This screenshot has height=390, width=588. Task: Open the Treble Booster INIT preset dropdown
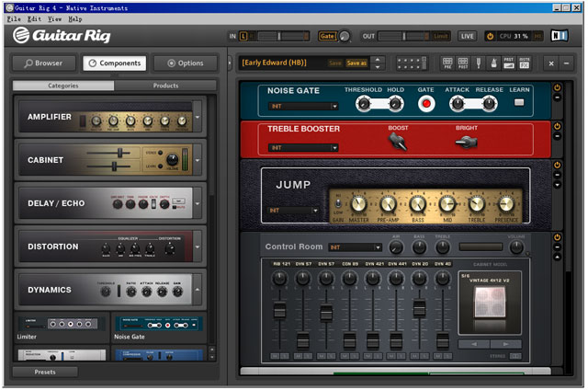303,147
